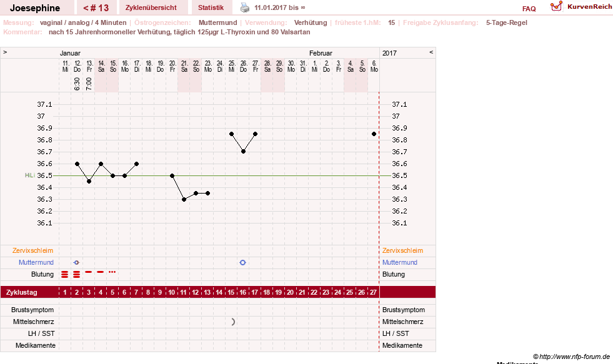Click the KurvenReich crown logo icon
This screenshot has height=364, width=613.
556,6
